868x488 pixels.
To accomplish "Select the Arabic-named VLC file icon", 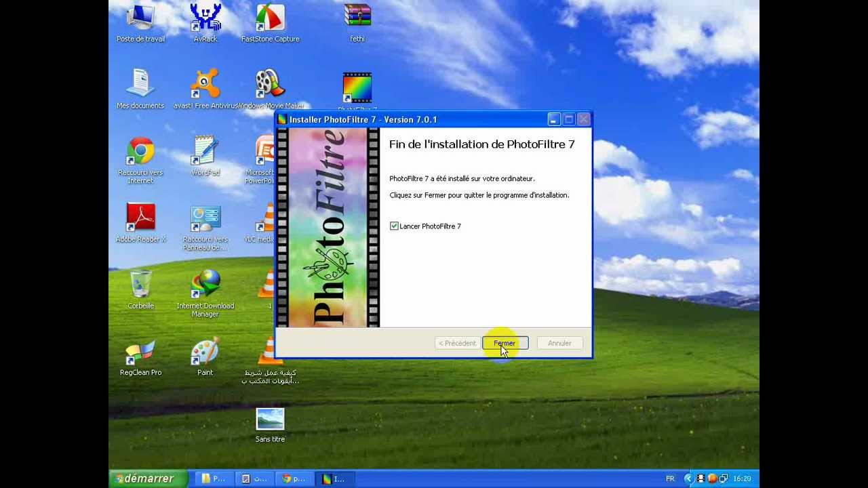I will (271, 360).
